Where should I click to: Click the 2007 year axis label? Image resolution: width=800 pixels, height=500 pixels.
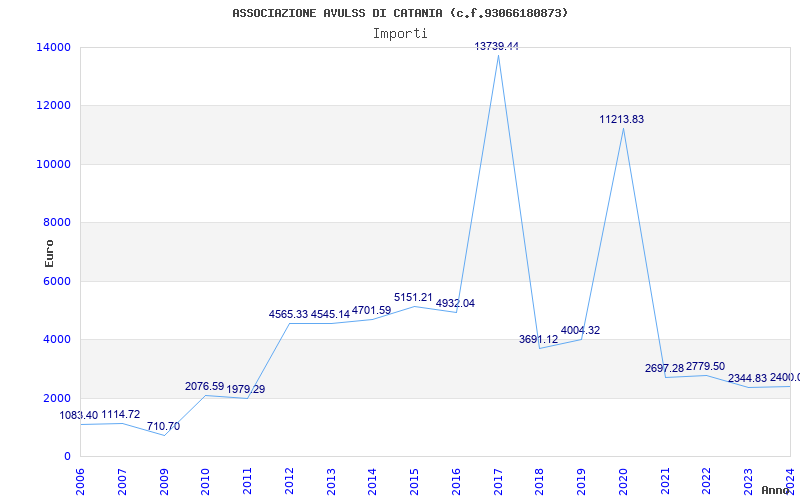coord(122,481)
